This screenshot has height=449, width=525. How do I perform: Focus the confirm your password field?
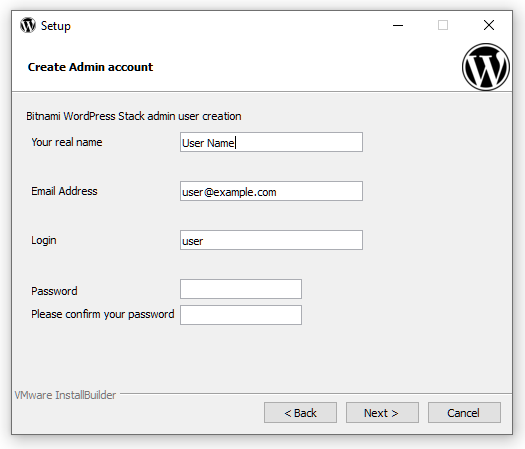[241, 315]
